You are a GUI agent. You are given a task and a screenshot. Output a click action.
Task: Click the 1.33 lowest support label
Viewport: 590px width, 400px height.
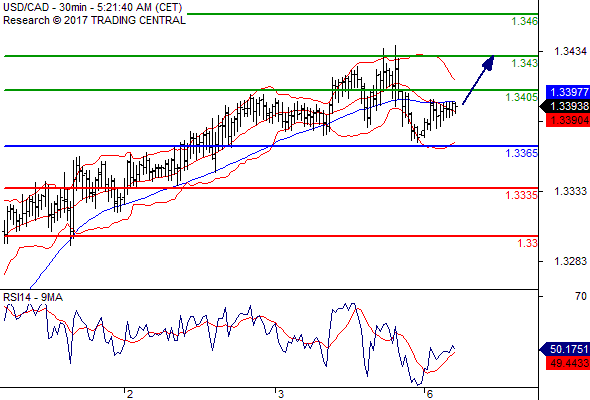[x=527, y=243]
